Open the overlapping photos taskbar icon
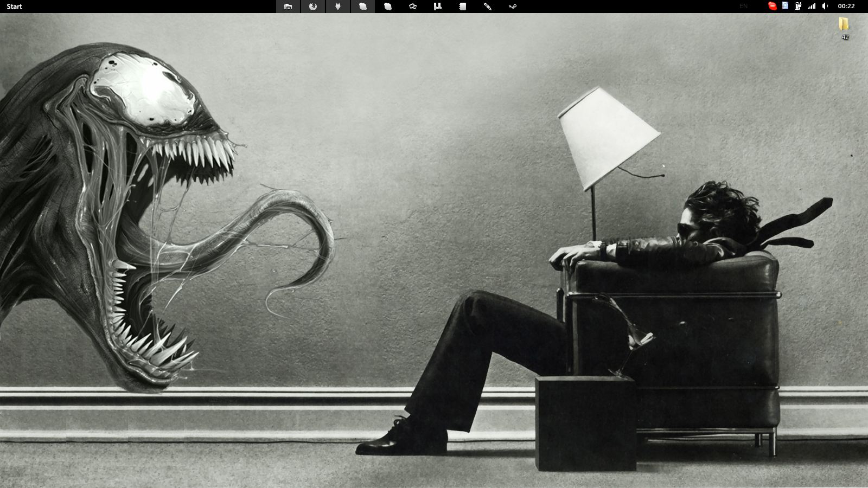The height and width of the screenshot is (488, 868). click(413, 7)
